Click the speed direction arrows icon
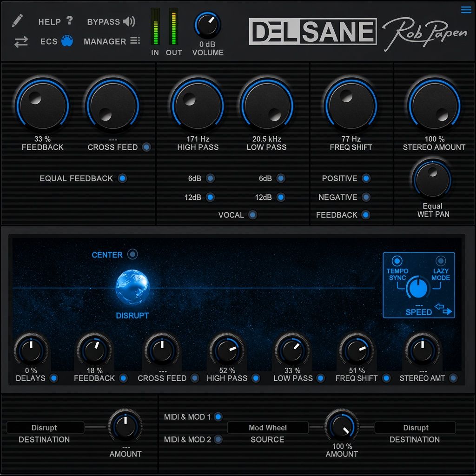Viewport: 476px width, 476px height. click(443, 309)
